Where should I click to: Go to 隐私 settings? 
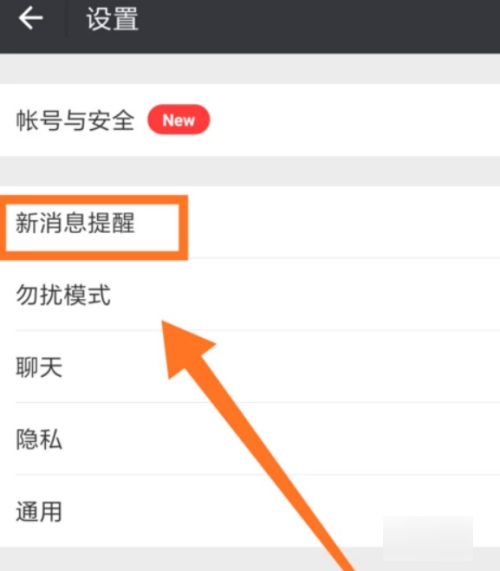tap(250, 439)
